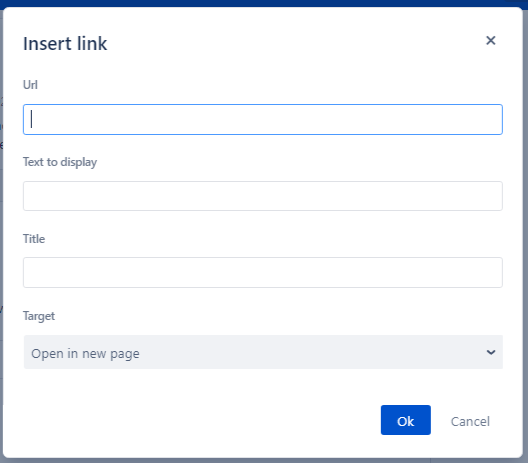
Task: Click the empty box under Title
Action: [x=263, y=272]
